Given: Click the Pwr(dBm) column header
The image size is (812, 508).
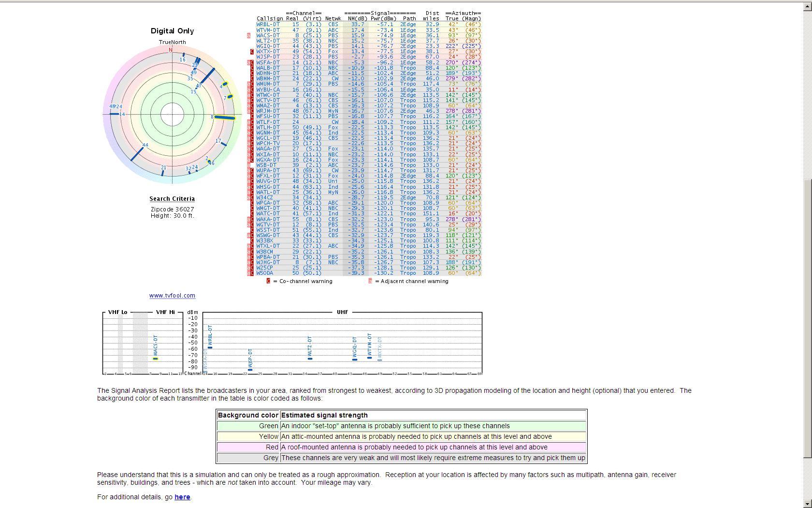Looking at the screenshot, I should pyautogui.click(x=384, y=18).
